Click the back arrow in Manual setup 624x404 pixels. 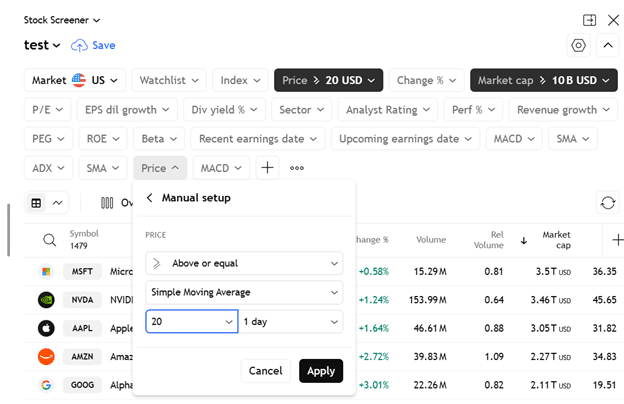point(150,198)
